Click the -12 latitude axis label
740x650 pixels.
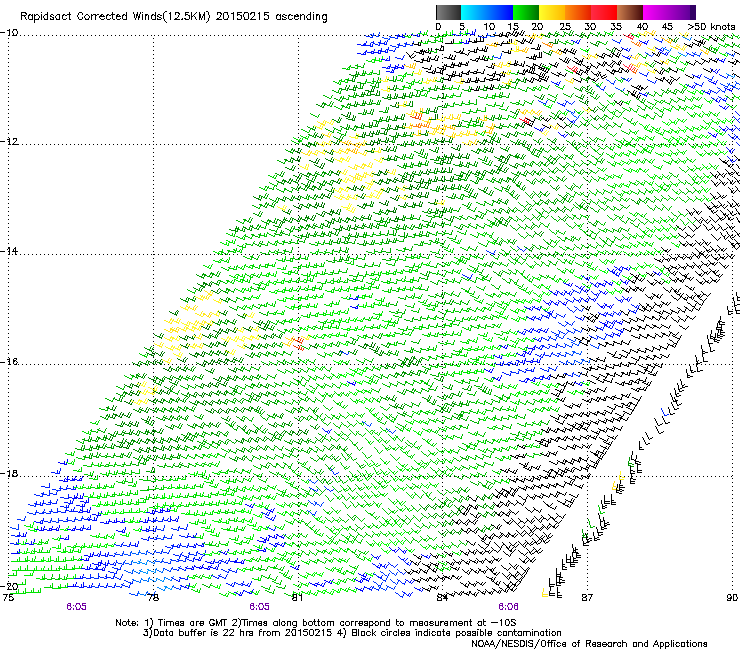pyautogui.click(x=9, y=142)
